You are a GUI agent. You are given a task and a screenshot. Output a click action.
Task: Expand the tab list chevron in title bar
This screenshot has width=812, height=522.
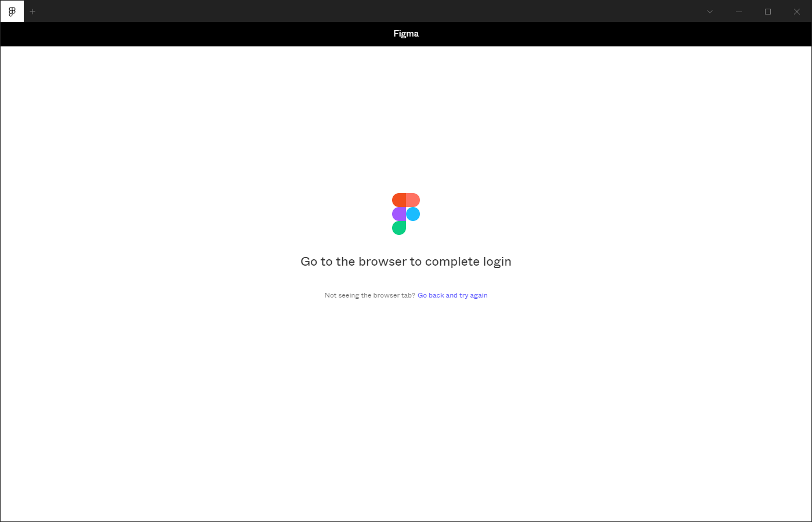click(710, 12)
